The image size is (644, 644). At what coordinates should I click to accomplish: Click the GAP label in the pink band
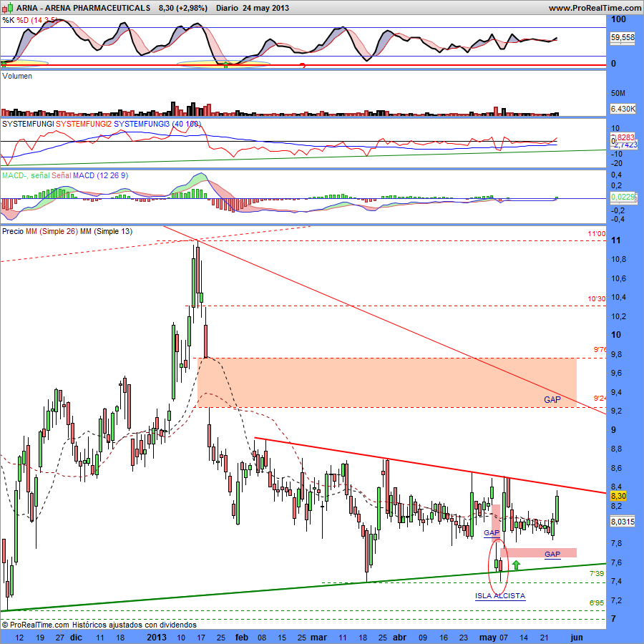pyautogui.click(x=552, y=554)
